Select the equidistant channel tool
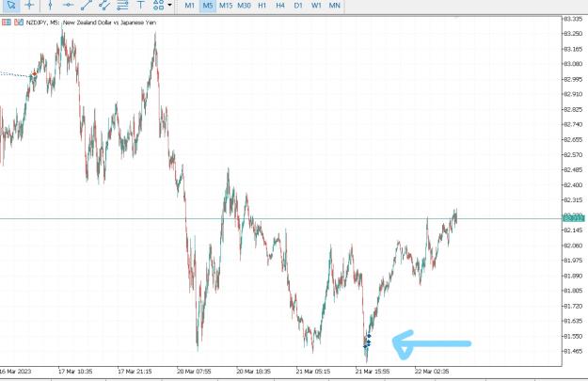 click(x=104, y=5)
